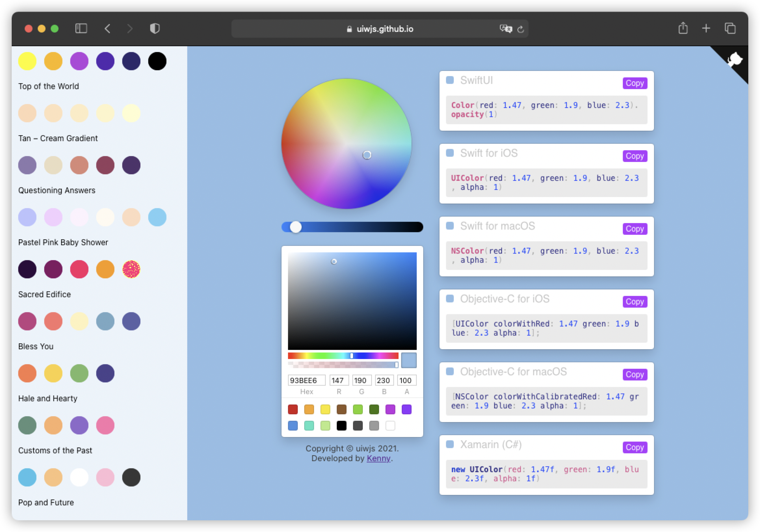
Task: Click the sky blue swatch in Questioning Answers
Action: coord(157,217)
